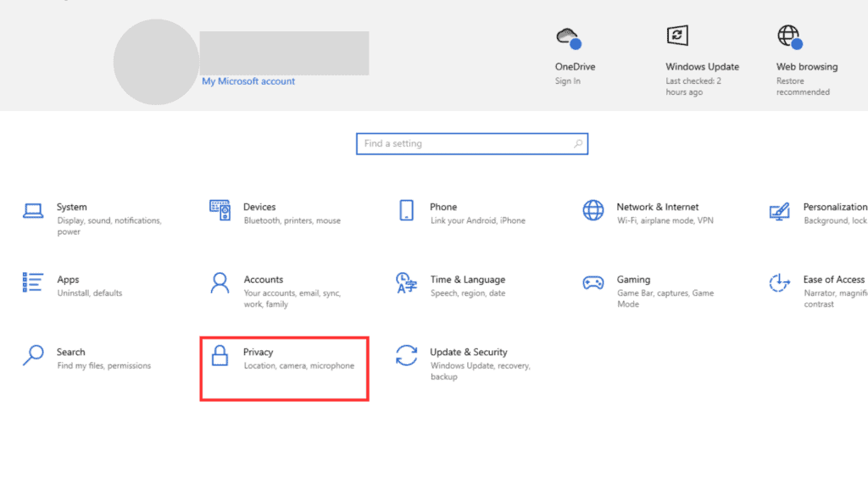Open the System settings monitor icon

33,211
